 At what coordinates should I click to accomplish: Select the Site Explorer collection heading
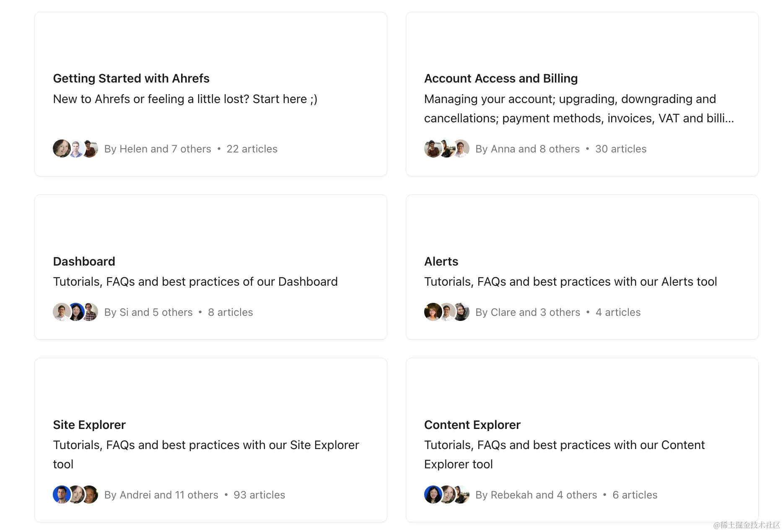[x=89, y=425]
